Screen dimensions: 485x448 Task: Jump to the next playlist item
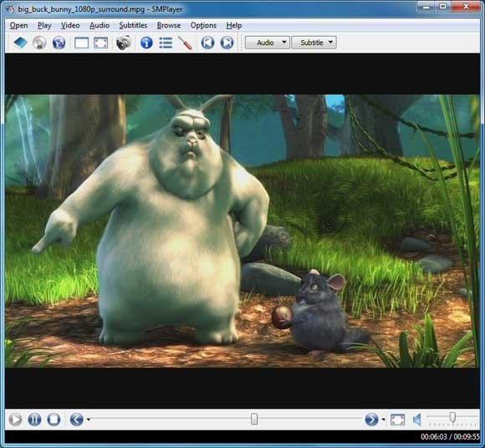tap(227, 43)
